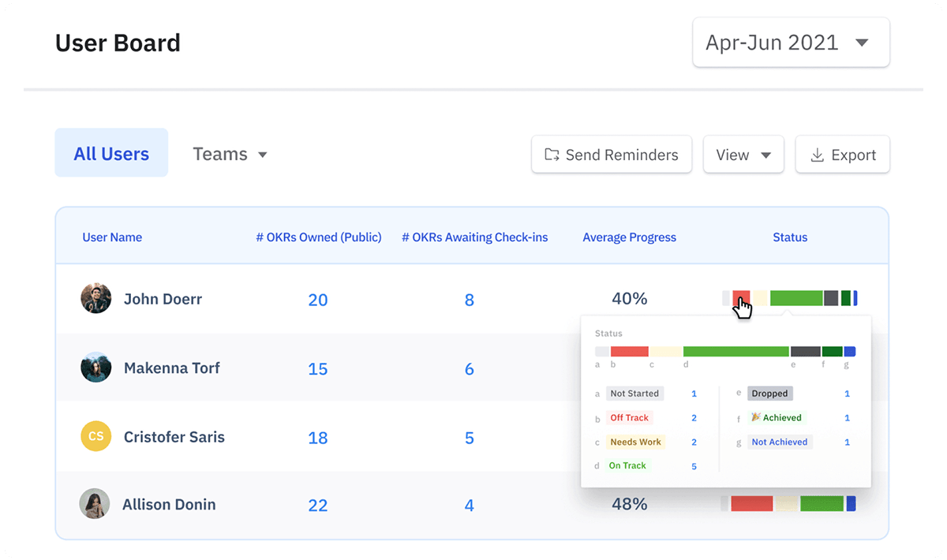Expand the Teams dropdown

(x=230, y=155)
